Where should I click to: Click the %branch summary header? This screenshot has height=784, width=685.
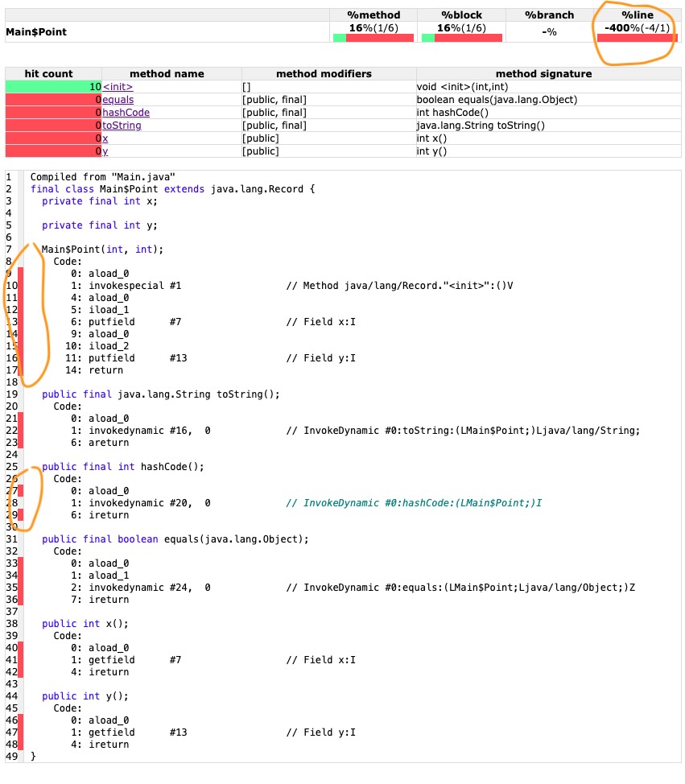click(x=550, y=14)
